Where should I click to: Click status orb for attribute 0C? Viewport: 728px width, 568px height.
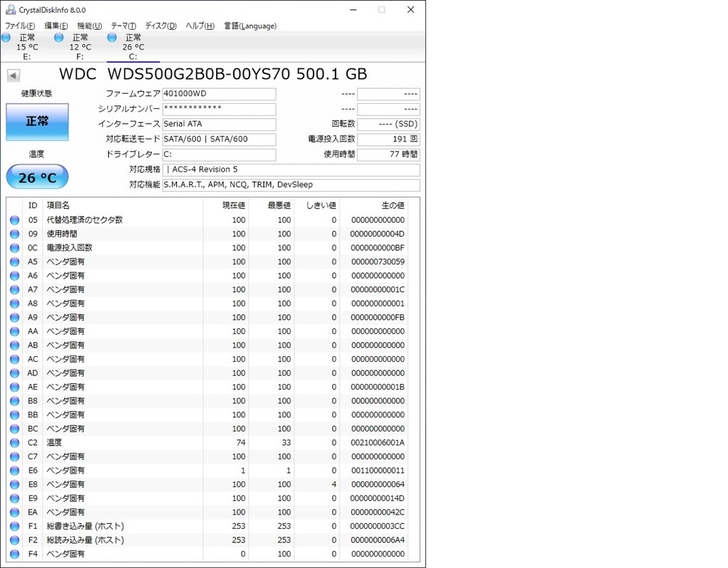pos(15,248)
